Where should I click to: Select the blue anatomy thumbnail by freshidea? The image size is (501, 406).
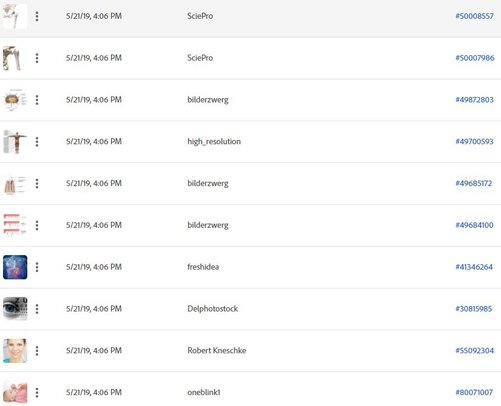pyautogui.click(x=15, y=267)
